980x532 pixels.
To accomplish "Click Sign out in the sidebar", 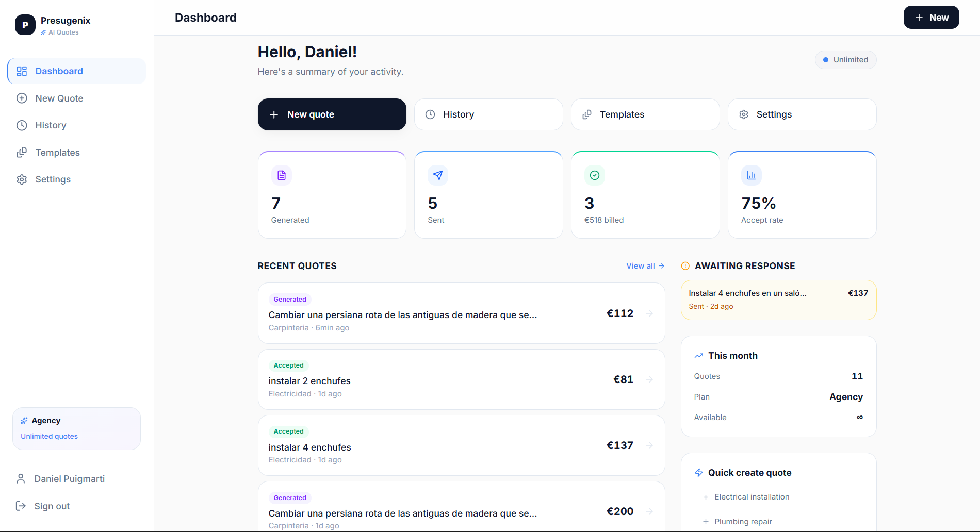I will click(x=77, y=506).
